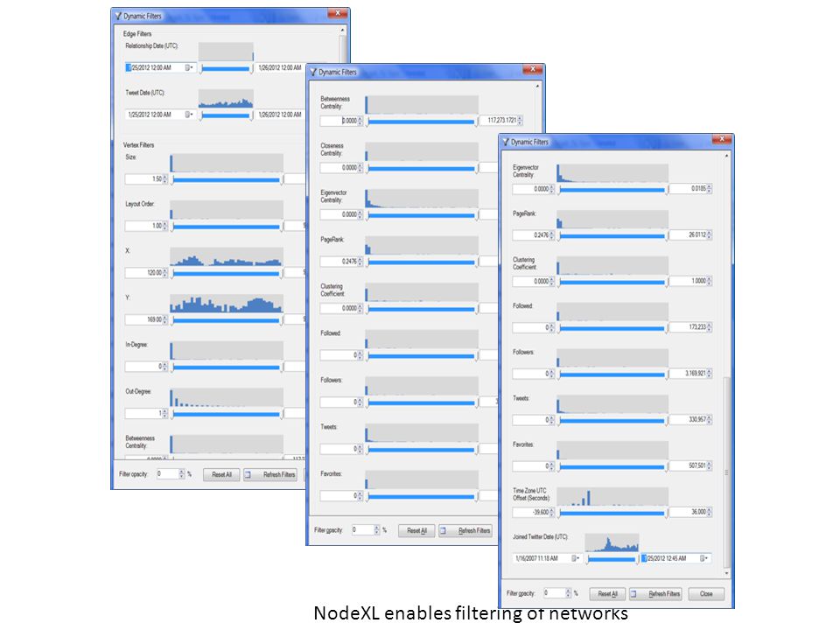Click the Size minimum field 1.50

click(x=143, y=178)
